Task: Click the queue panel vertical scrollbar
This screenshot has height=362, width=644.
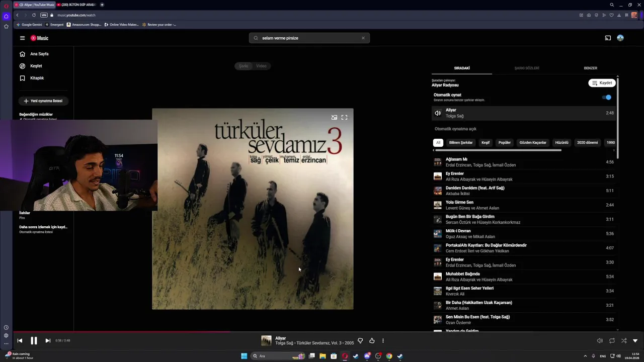Action: pos(617,118)
